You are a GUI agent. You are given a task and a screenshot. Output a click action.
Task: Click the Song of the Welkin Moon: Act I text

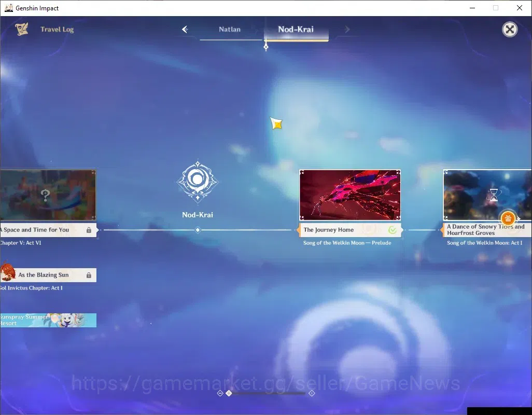point(484,243)
